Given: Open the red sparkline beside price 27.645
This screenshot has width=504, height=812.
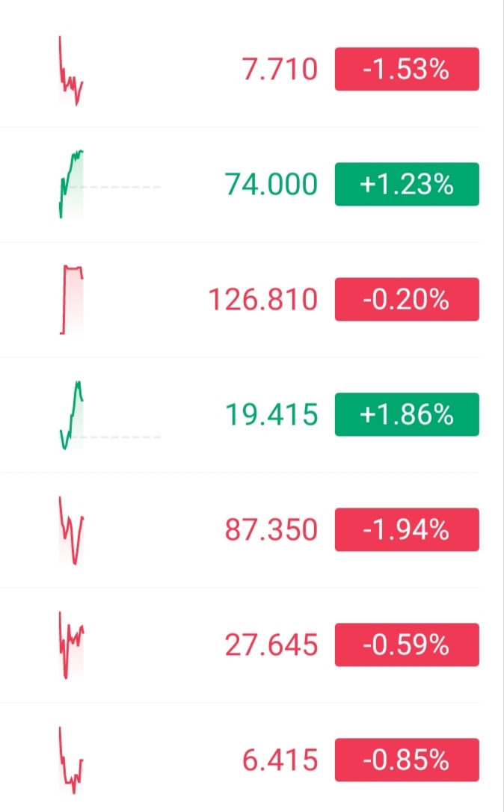Looking at the screenshot, I should pos(71,645).
